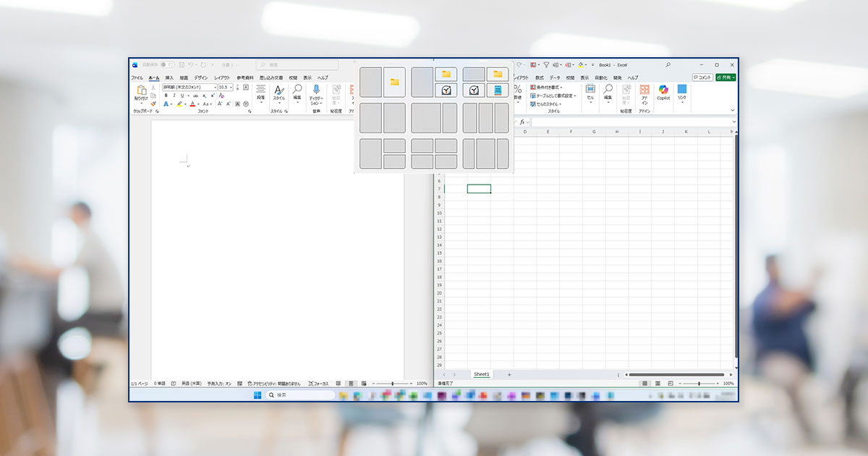Click the green Share button in Excel
Screen dimensions: 868x456
(x=726, y=77)
